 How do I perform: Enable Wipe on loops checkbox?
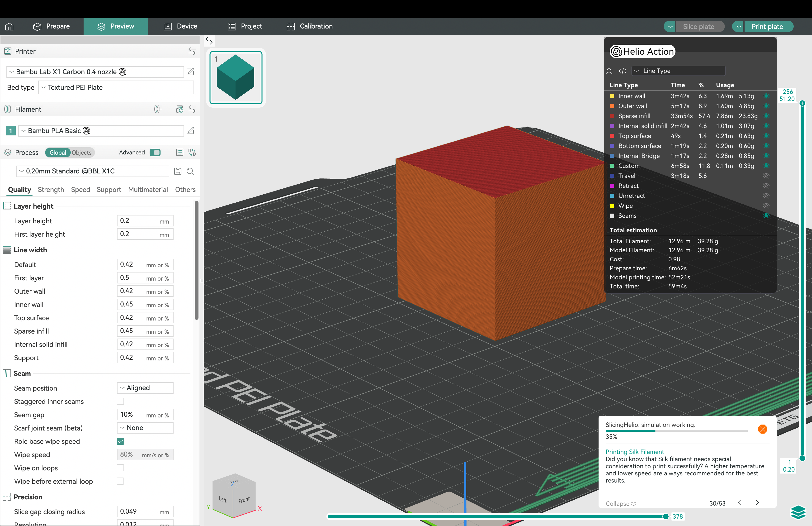pyautogui.click(x=120, y=468)
